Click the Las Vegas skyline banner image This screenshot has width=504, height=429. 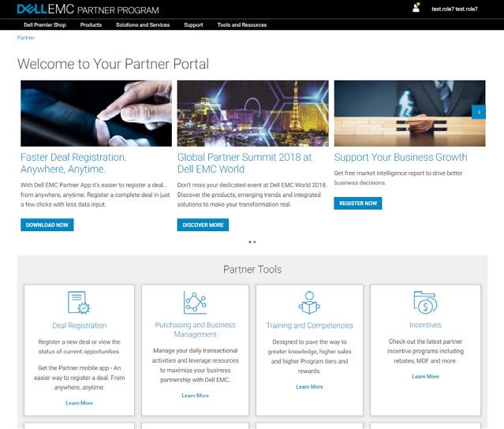point(253,114)
